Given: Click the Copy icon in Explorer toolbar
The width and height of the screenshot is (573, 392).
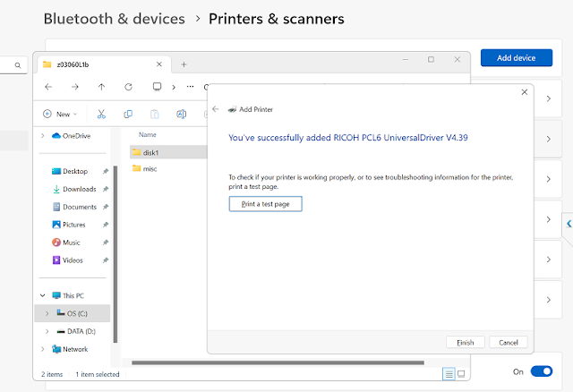Looking at the screenshot, I should [128, 114].
